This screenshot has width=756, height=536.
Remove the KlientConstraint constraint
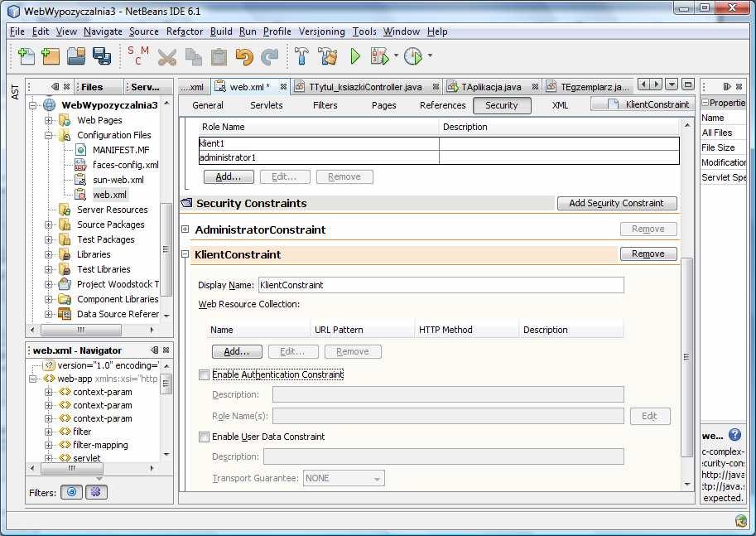pyautogui.click(x=648, y=254)
